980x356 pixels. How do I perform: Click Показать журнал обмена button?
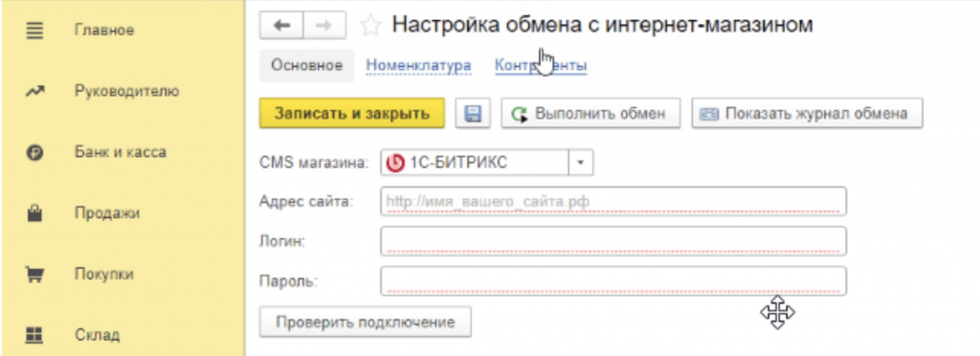[807, 114]
